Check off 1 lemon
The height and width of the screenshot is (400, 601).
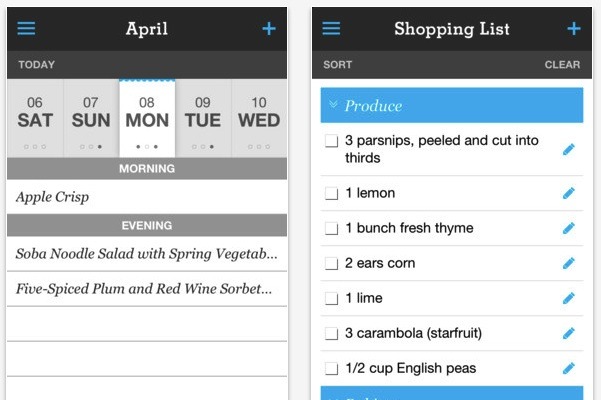[331, 193]
